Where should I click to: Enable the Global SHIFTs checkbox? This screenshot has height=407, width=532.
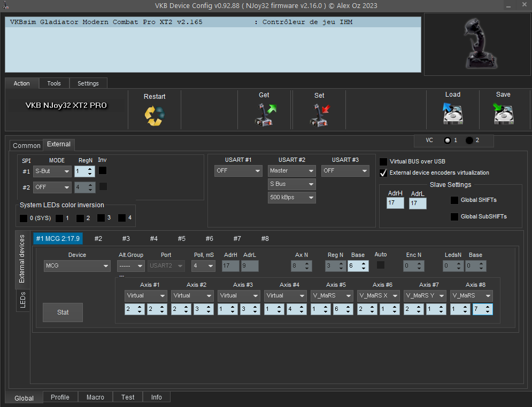pyautogui.click(x=454, y=200)
